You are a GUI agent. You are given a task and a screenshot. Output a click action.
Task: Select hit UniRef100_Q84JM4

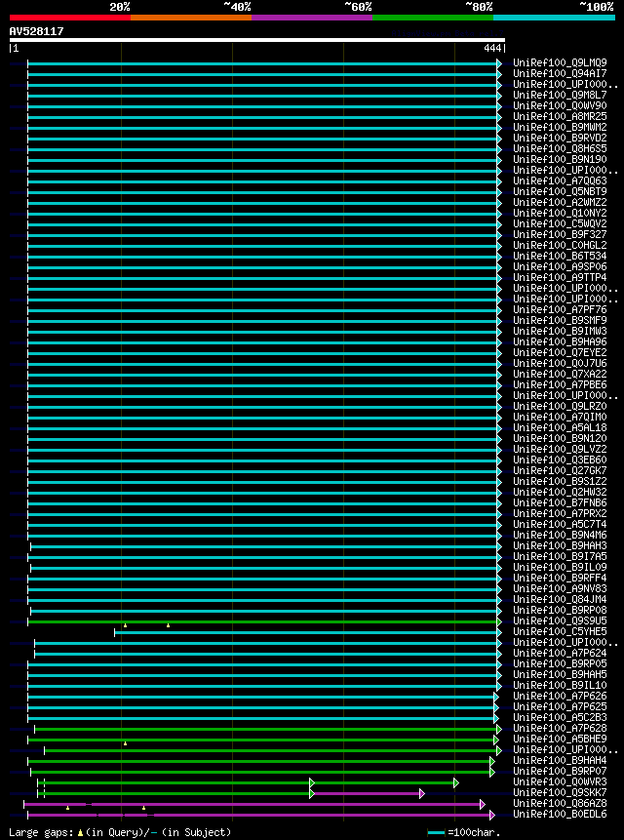(560, 599)
